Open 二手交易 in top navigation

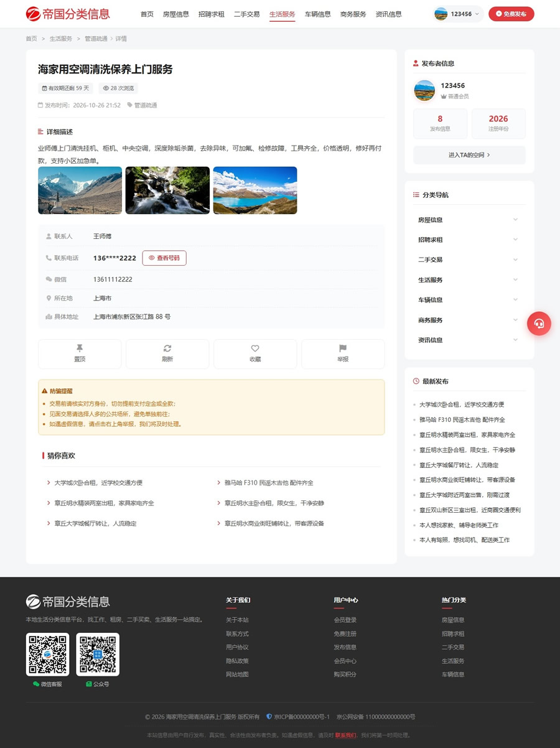click(247, 14)
